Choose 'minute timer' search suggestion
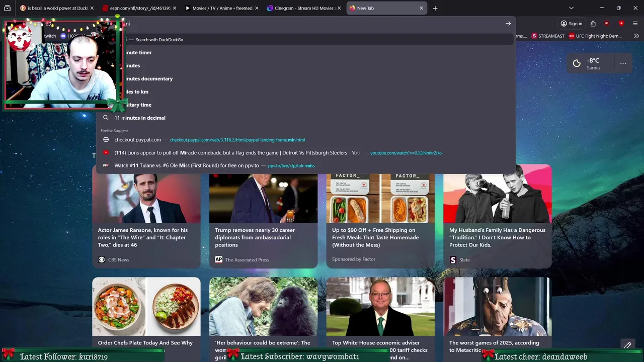 (306, 52)
